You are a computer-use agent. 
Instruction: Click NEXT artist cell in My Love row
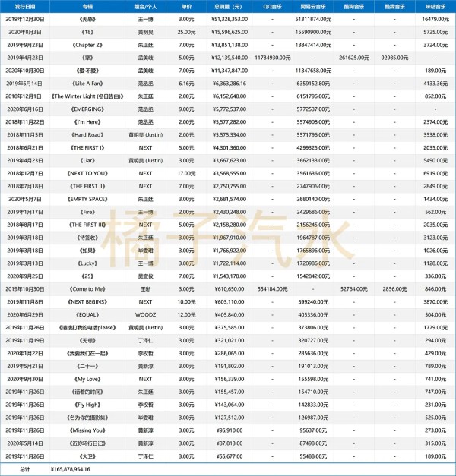tap(145, 379)
